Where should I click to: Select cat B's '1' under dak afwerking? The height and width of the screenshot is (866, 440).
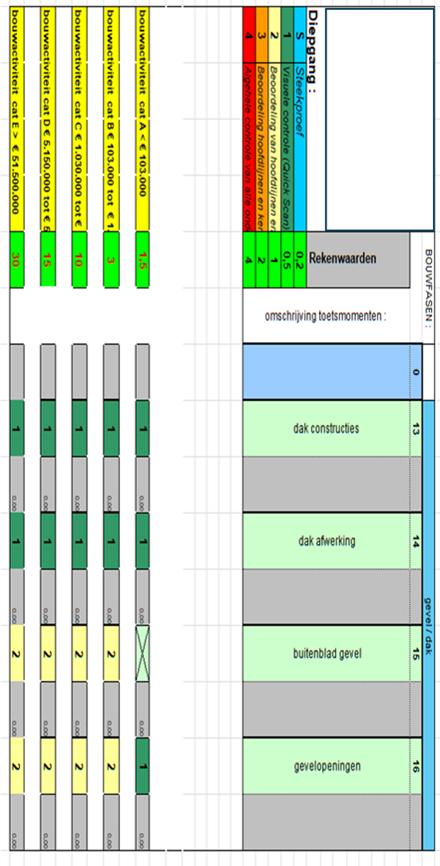(110, 541)
